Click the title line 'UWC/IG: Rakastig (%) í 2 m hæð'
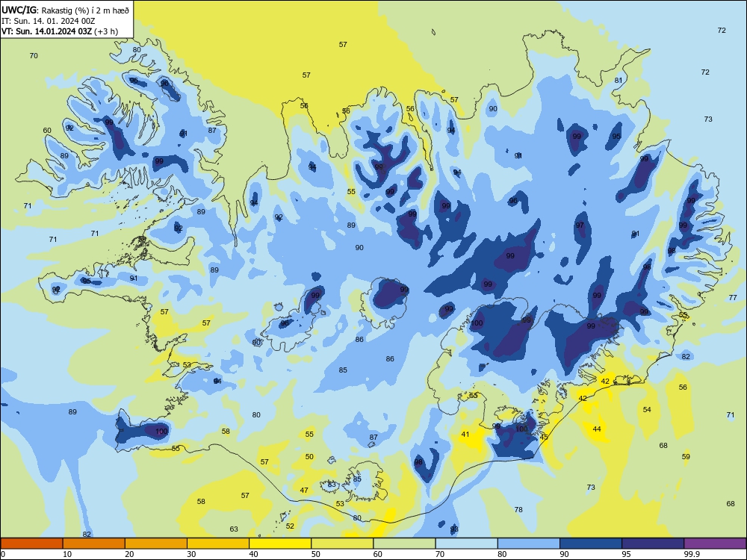The width and height of the screenshot is (747, 560). pyautogui.click(x=65, y=10)
